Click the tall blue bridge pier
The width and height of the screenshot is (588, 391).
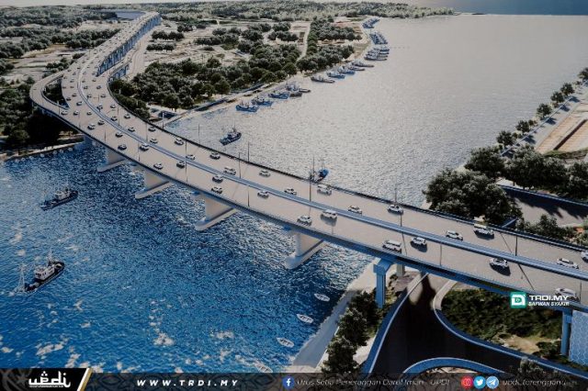[380, 283]
